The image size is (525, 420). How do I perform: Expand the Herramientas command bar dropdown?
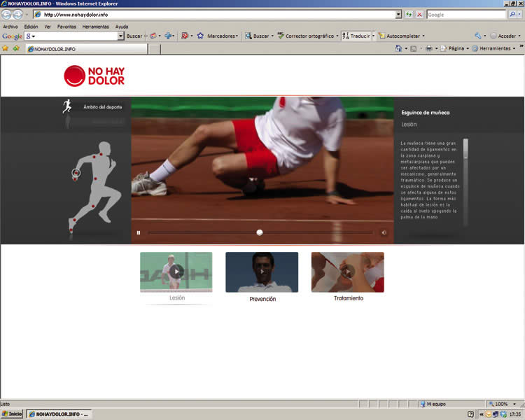[x=514, y=48]
